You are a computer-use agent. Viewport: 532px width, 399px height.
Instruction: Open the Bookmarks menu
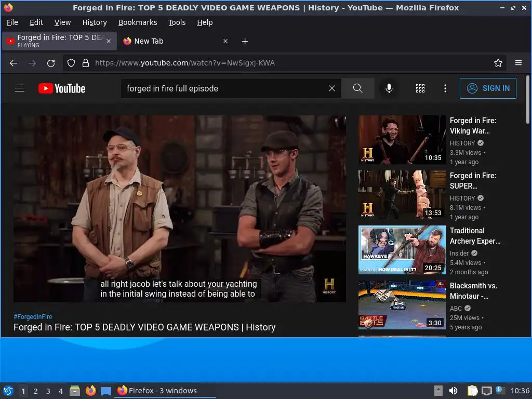[x=138, y=22]
